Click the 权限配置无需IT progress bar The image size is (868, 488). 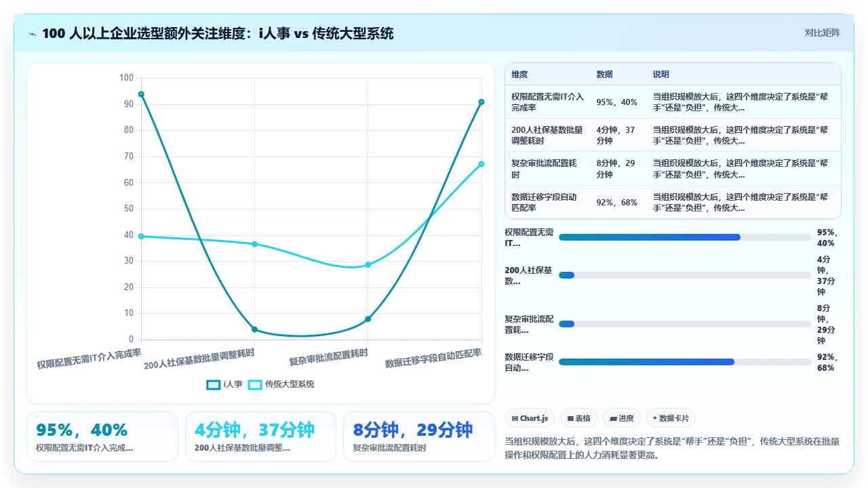(685, 237)
